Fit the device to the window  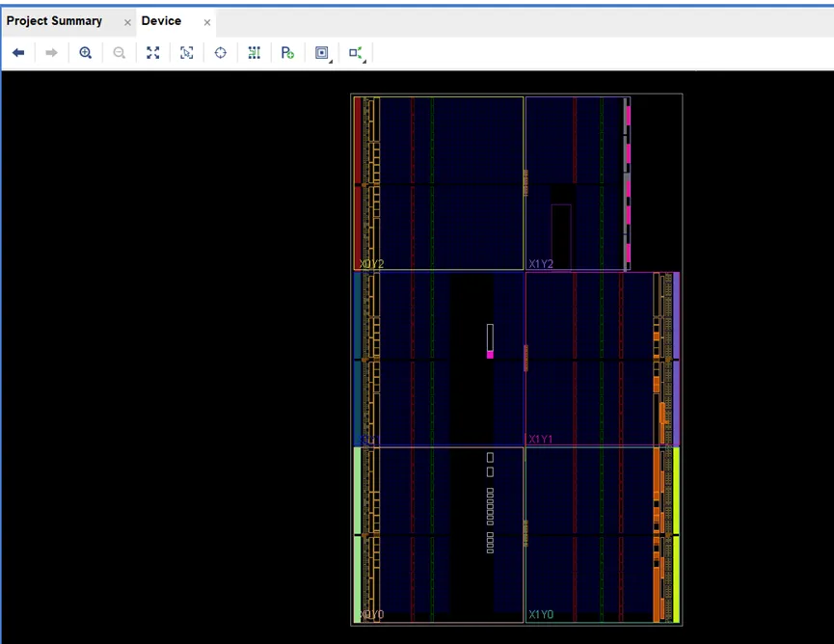pyautogui.click(x=153, y=53)
